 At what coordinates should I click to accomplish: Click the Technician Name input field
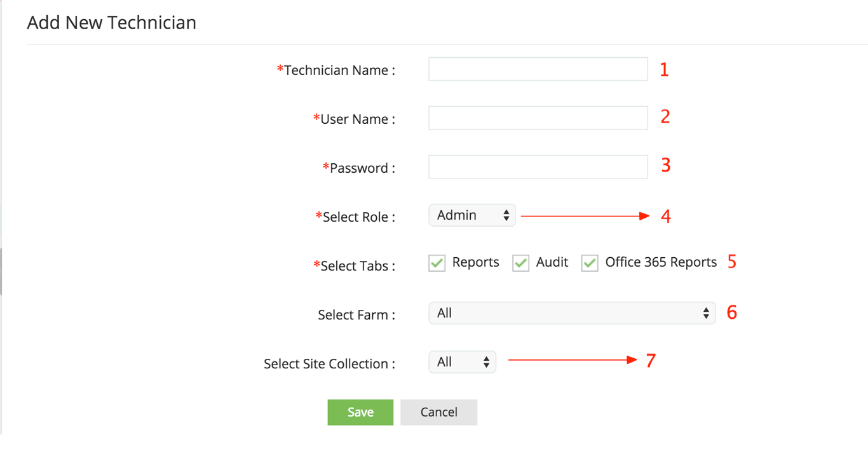click(x=538, y=69)
